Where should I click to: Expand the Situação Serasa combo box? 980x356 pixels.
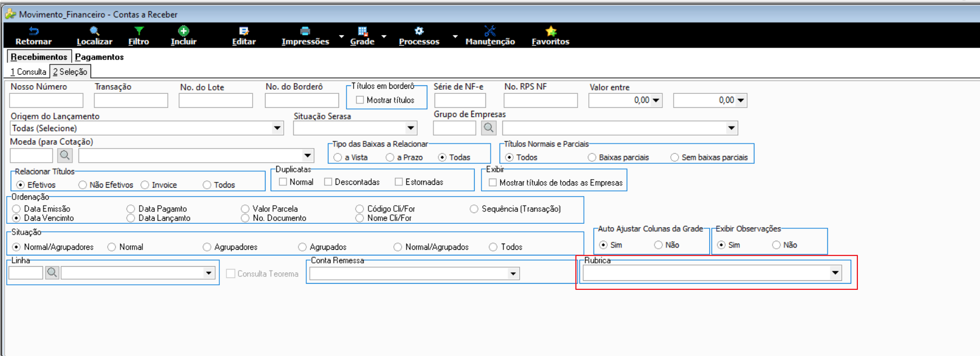point(411,128)
